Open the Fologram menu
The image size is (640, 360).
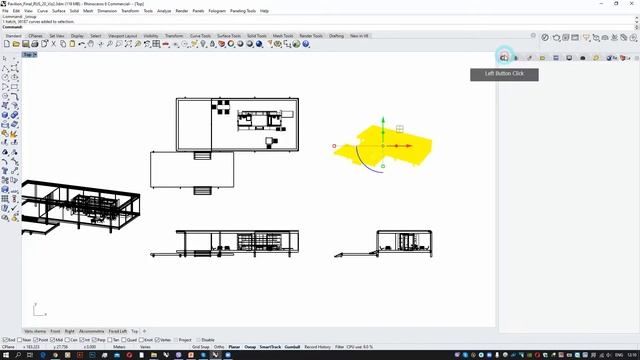coord(217,11)
